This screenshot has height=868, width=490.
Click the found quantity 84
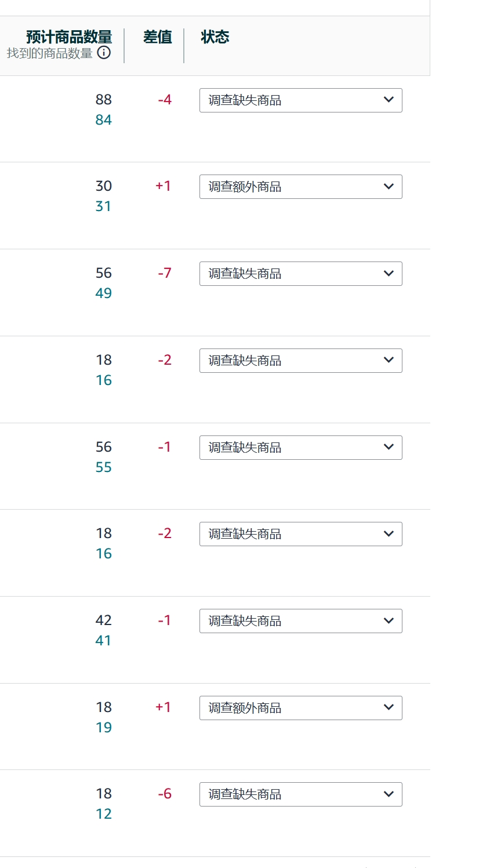pos(104,120)
